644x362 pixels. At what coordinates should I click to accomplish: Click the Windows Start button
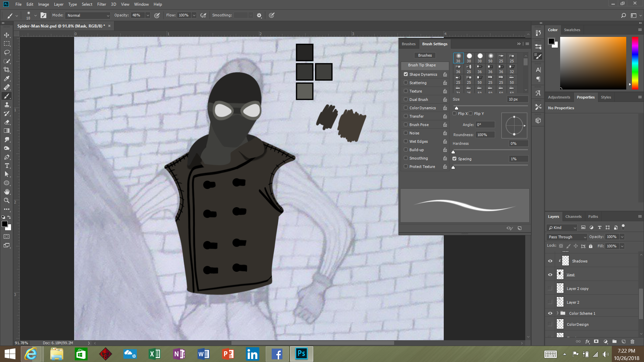click(10, 354)
